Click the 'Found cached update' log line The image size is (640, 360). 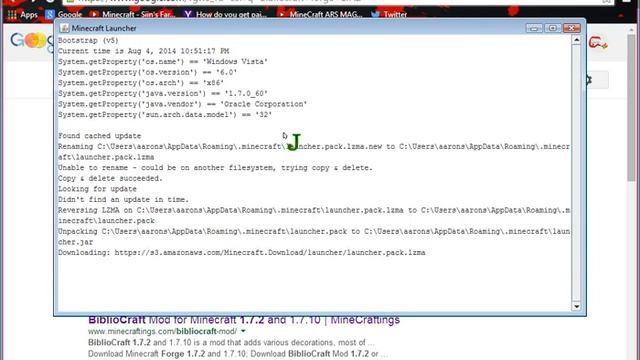pyautogui.click(x=100, y=136)
